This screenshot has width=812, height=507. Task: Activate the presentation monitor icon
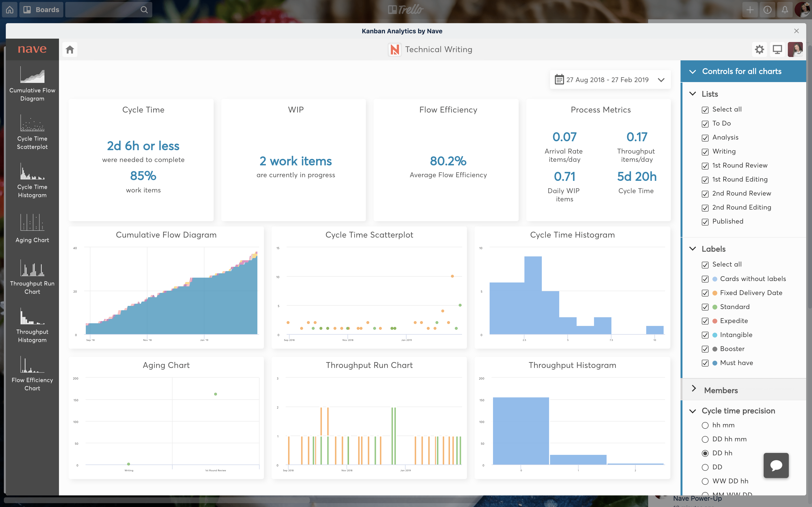(x=778, y=49)
